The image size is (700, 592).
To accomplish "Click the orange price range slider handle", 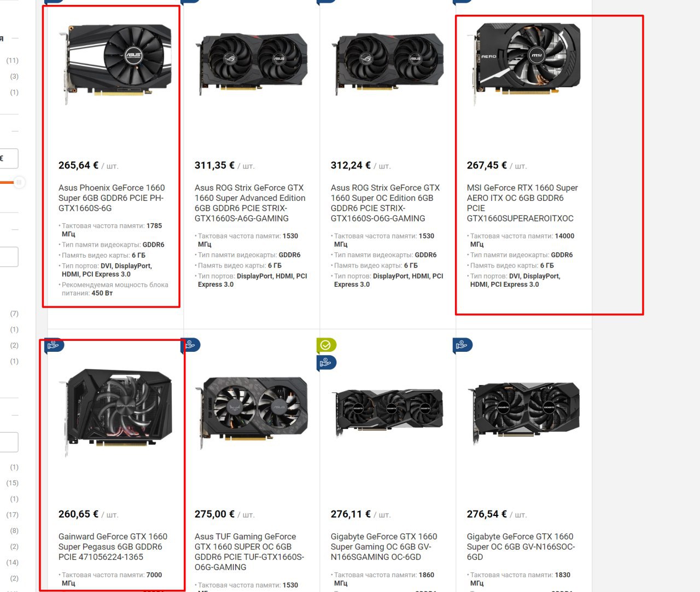I will click(19, 182).
